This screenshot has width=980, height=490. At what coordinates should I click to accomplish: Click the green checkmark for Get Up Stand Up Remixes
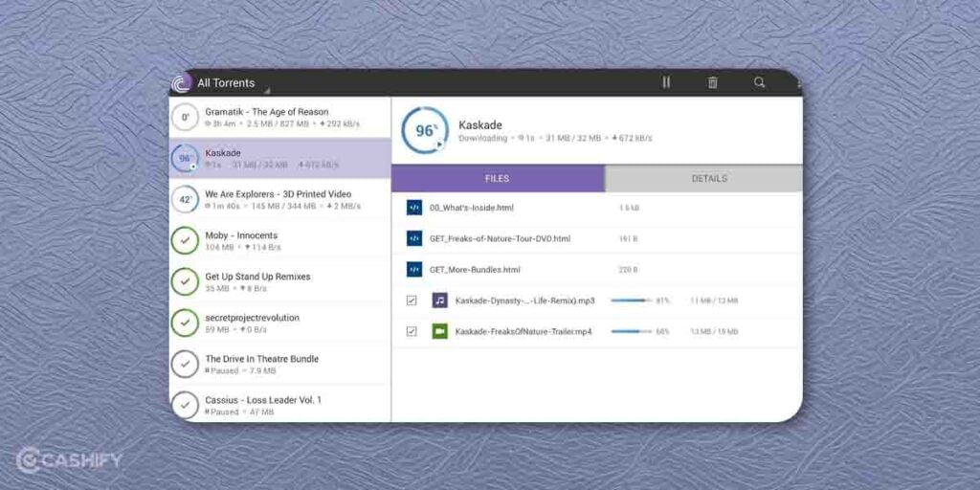click(x=185, y=282)
